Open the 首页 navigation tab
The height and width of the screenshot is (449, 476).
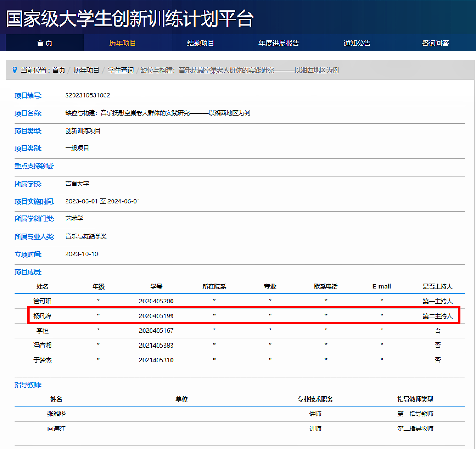pos(45,43)
